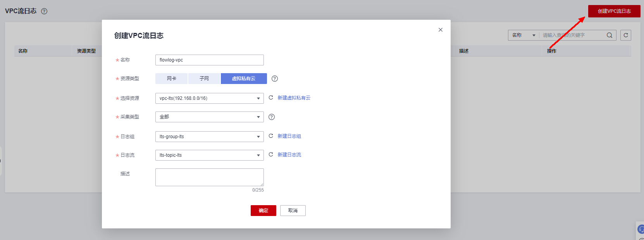The width and height of the screenshot is (644, 240).
Task: Click the 描述 text area
Action: tap(209, 177)
